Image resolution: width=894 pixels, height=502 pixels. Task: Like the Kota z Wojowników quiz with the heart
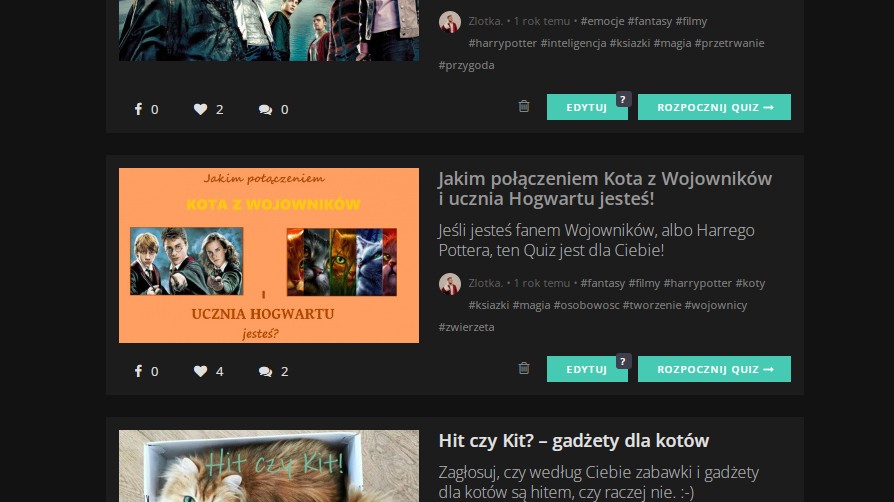tap(200, 371)
